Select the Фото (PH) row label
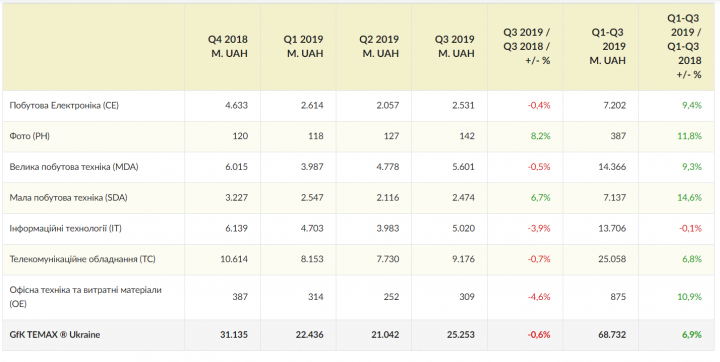 click(28, 136)
